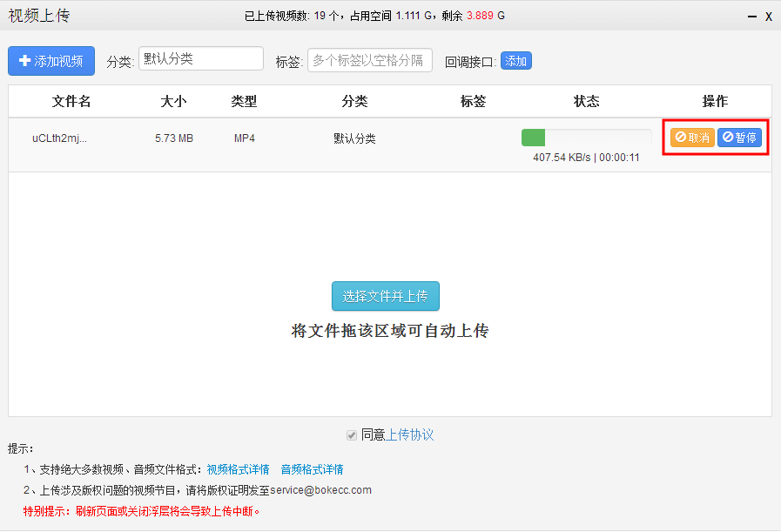Click the uCLth2mj... file name in the list

click(59, 138)
